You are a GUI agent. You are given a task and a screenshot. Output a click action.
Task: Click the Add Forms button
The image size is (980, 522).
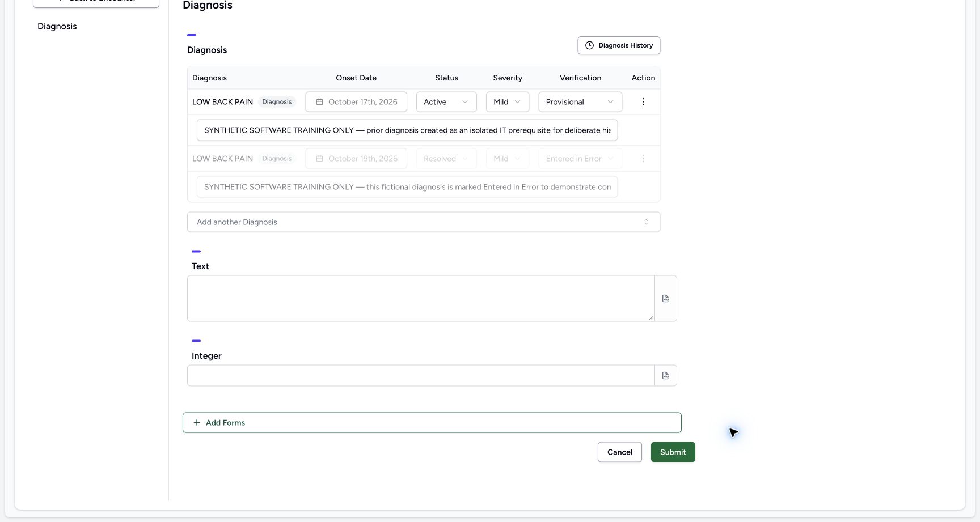pyautogui.click(x=432, y=423)
